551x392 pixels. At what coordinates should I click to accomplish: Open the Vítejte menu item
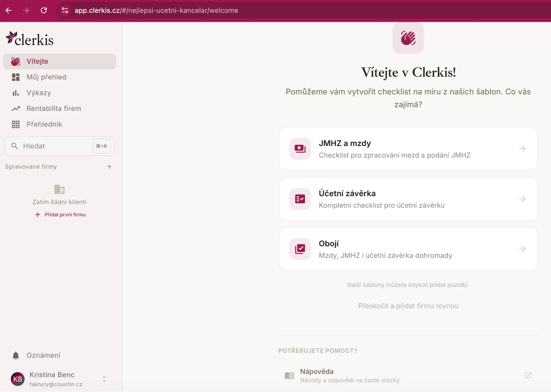[x=60, y=61]
